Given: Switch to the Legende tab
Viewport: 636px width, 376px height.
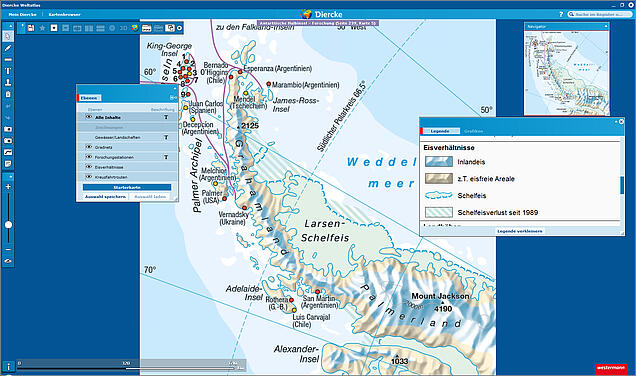Looking at the screenshot, I should (x=440, y=131).
